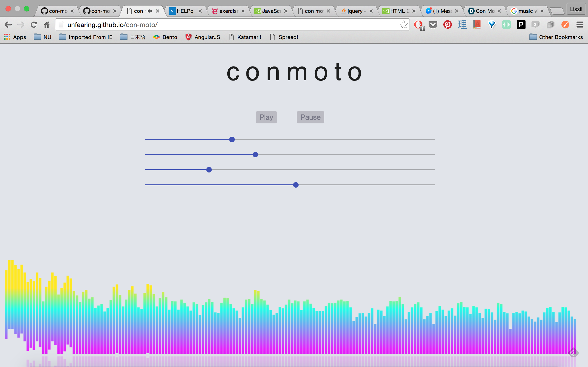The width and height of the screenshot is (588, 367).
Task: Open the Chrome hamburger menu
Action: pos(580,25)
